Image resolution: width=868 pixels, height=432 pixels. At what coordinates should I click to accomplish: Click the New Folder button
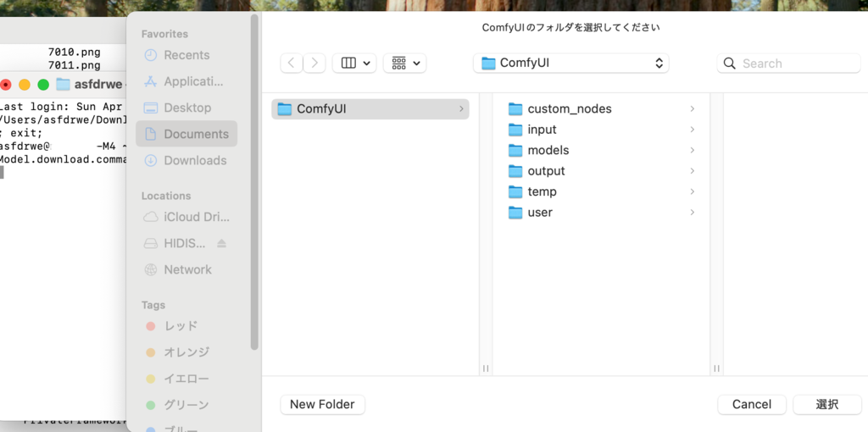(322, 404)
